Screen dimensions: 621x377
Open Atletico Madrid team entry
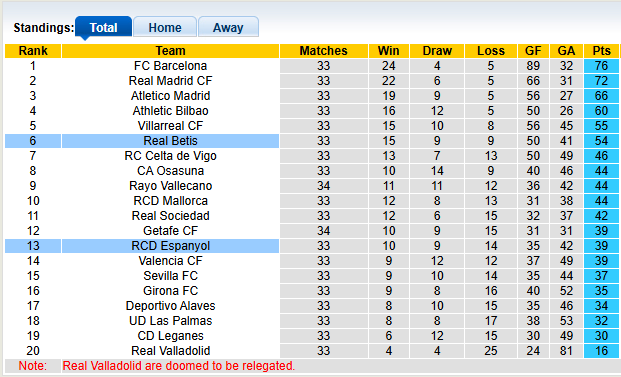click(170, 96)
